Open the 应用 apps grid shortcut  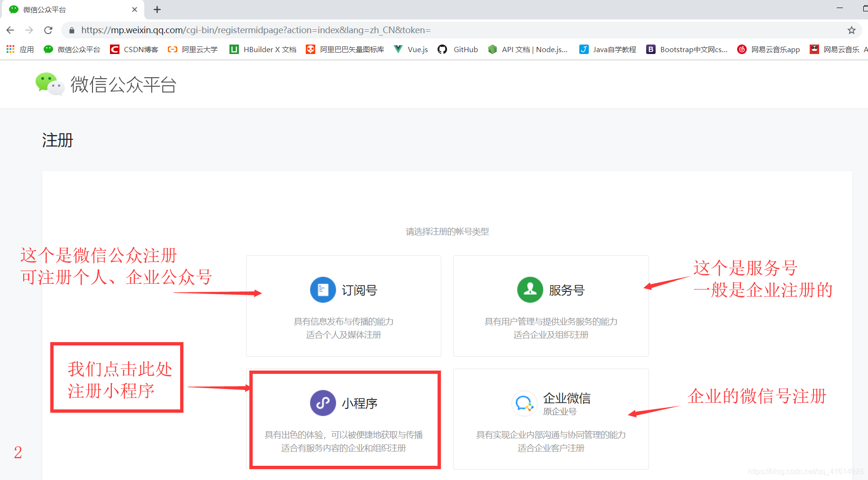[20, 49]
